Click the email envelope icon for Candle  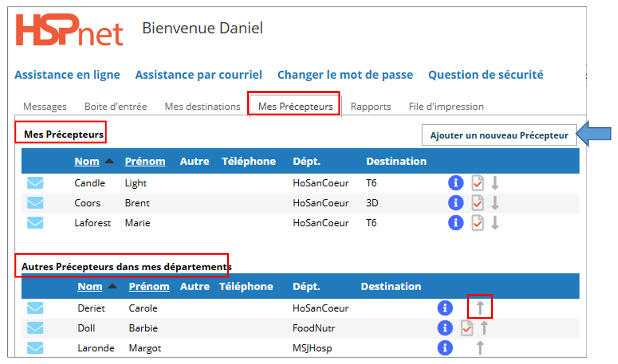[x=35, y=183]
